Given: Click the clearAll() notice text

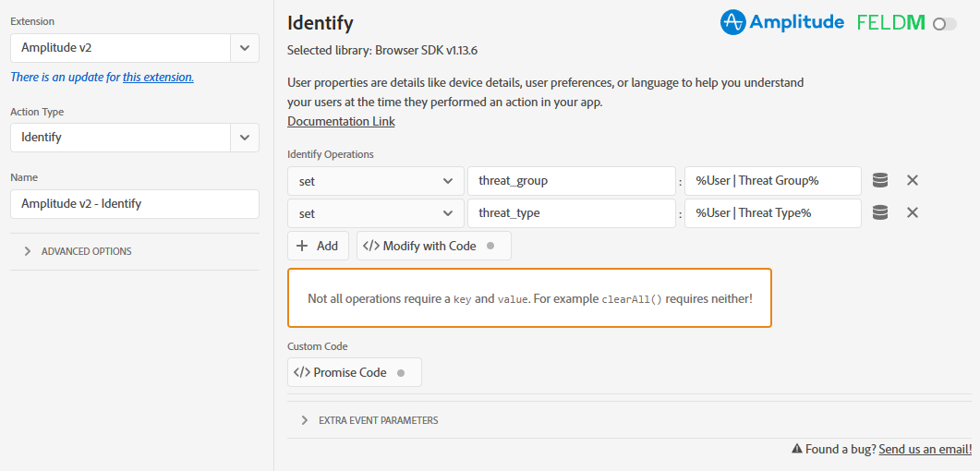Looking at the screenshot, I should (530, 298).
